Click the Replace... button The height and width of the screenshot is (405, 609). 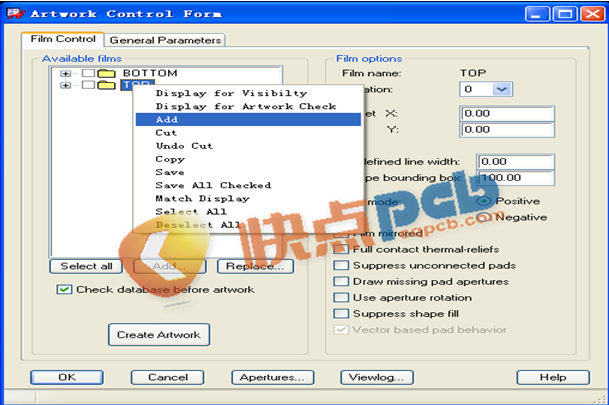(255, 266)
